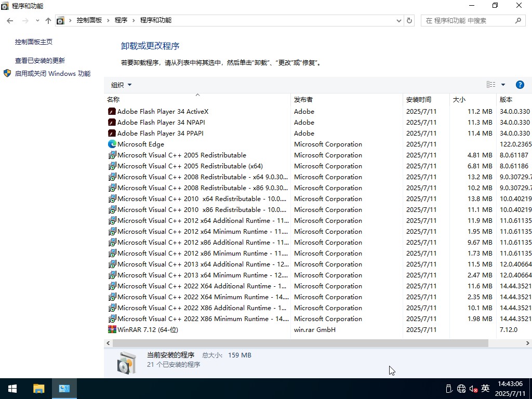Refresh the program list with refresh icon
Screen dimensions: 532x399
(x=409, y=20)
